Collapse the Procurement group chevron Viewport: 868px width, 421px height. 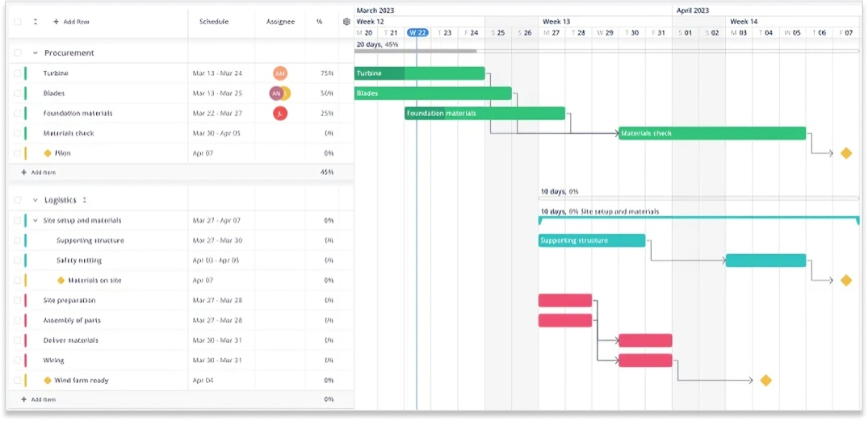(36, 53)
